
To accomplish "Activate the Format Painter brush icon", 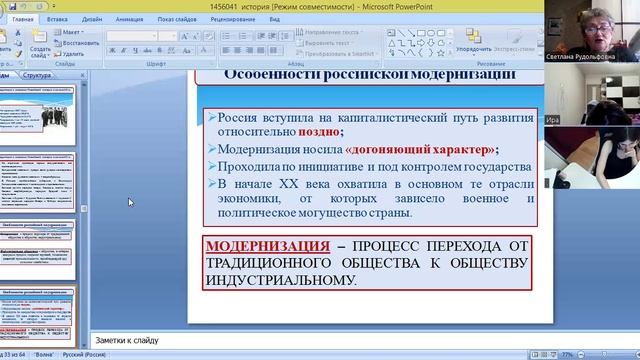I will tap(18, 54).
